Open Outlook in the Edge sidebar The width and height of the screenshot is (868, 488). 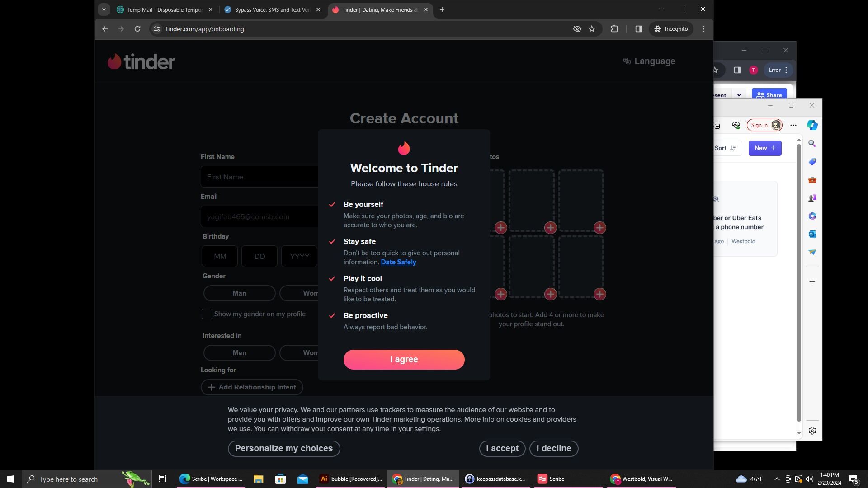click(x=812, y=234)
